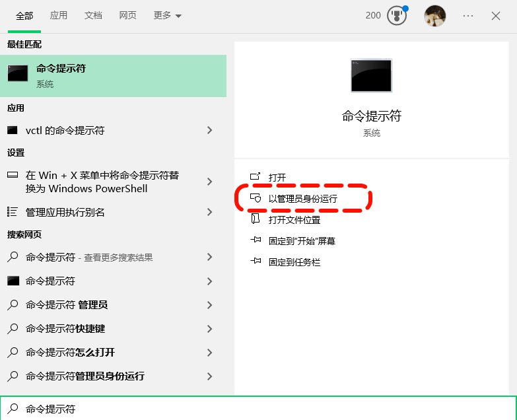Close the search panel with X

[496, 15]
